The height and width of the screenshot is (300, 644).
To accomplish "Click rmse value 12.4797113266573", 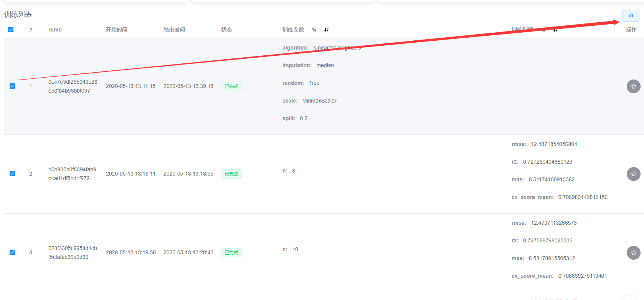I will (554, 223).
